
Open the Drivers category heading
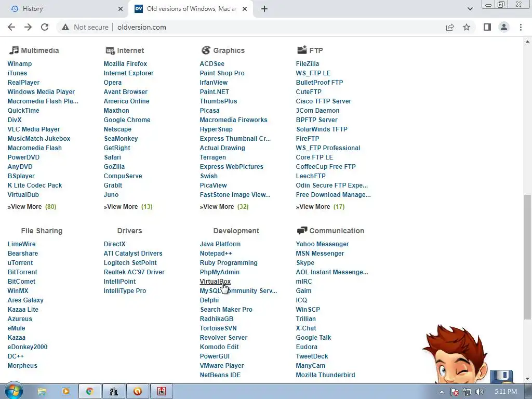point(129,231)
